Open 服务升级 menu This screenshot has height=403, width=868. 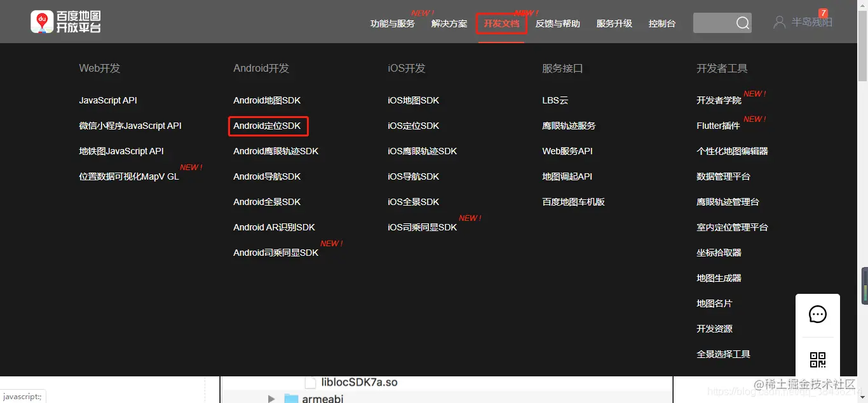pos(614,23)
